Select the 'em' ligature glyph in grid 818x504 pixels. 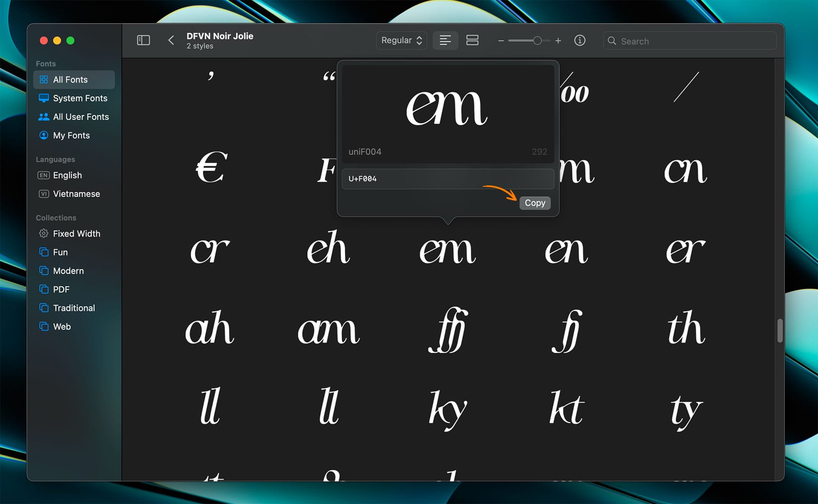click(448, 250)
